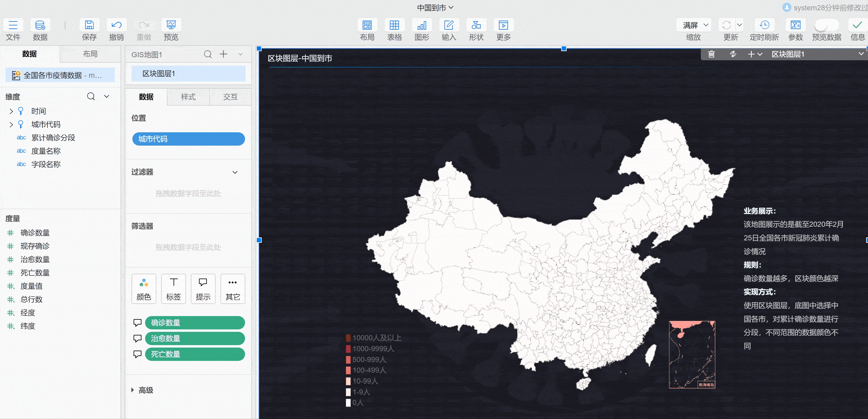
Task: Open the 输入 input components icon
Action: pos(449,25)
